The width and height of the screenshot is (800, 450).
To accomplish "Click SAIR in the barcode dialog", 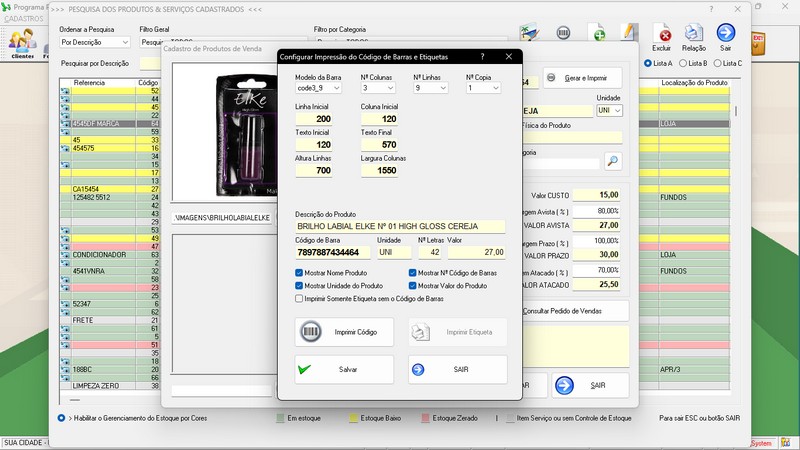I will point(458,369).
